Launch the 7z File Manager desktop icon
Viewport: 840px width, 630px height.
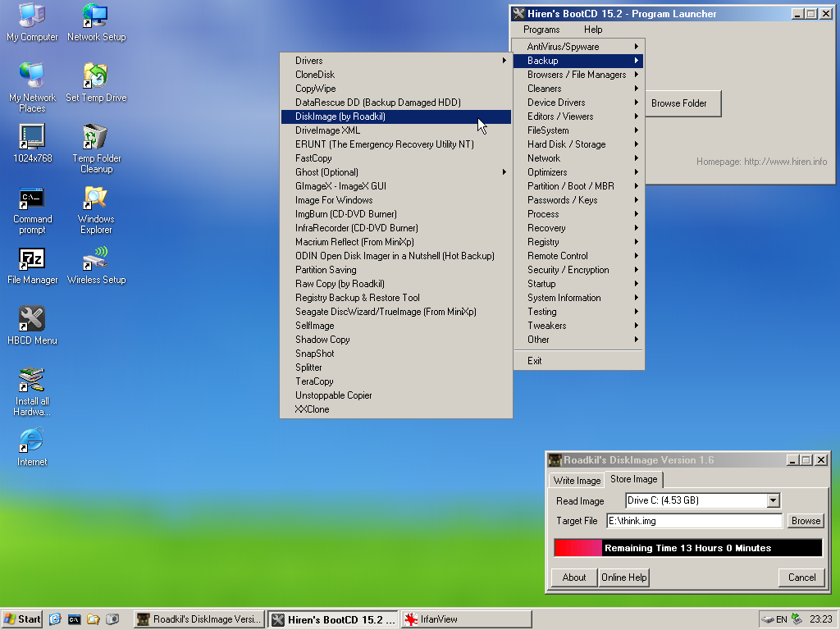32,258
